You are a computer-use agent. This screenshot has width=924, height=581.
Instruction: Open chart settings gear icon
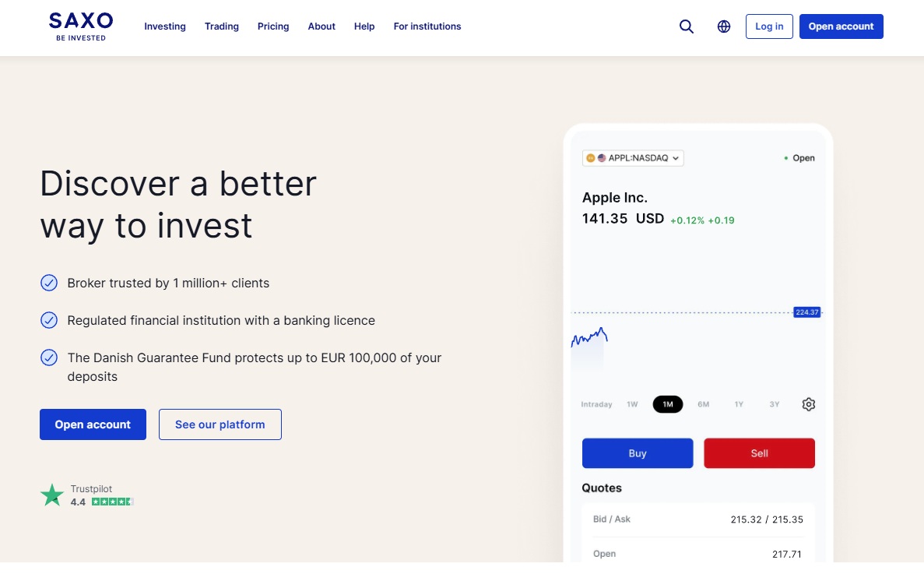coord(809,404)
